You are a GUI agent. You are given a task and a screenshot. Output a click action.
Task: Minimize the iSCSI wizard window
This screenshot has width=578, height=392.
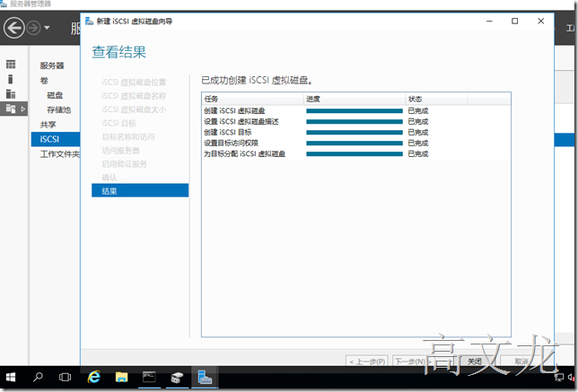pyautogui.click(x=489, y=22)
